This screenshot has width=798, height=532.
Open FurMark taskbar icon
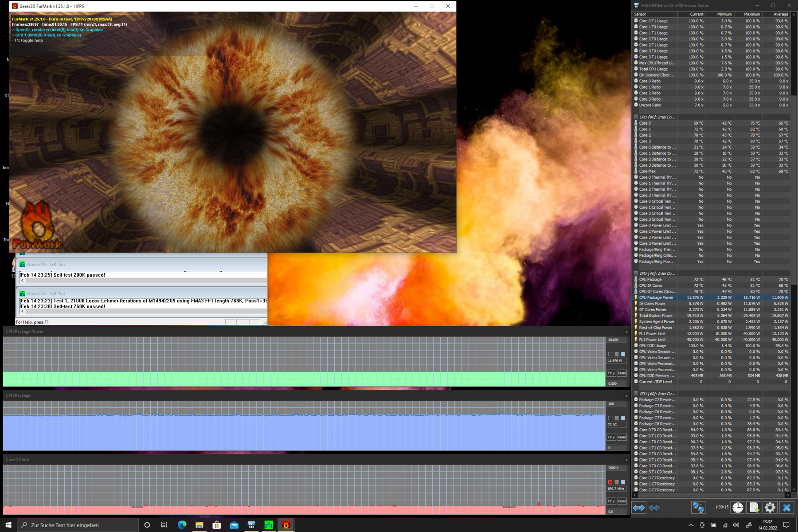(x=286, y=525)
